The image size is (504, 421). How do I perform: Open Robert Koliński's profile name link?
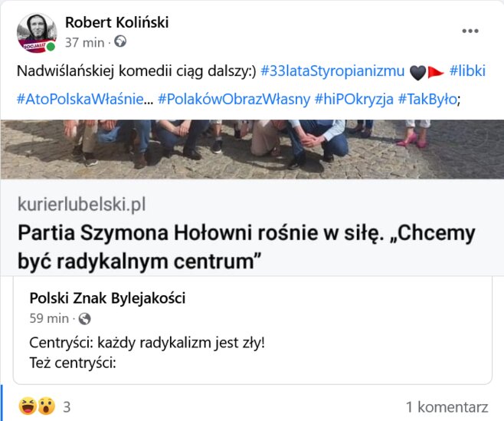click(116, 22)
